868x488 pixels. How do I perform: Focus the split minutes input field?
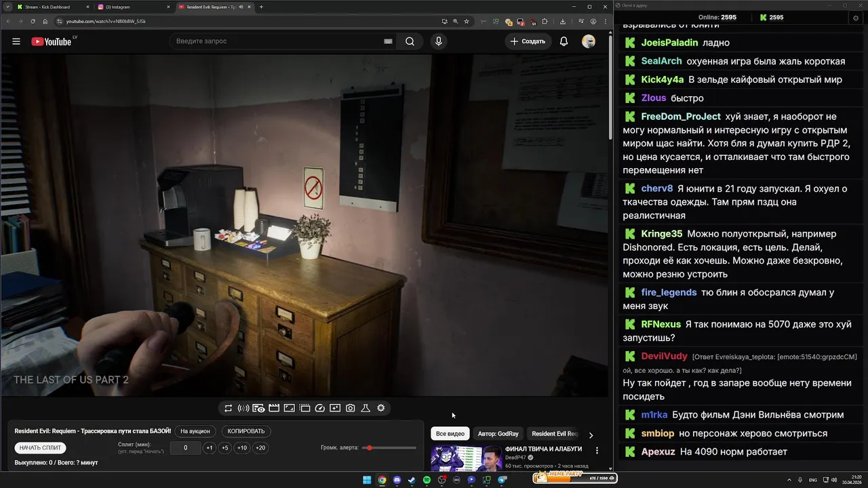(185, 448)
